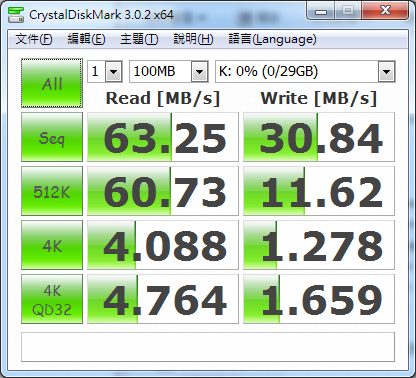Minimize the CrystalDiskMark window
This screenshot has width=416, height=378.
point(321,11)
